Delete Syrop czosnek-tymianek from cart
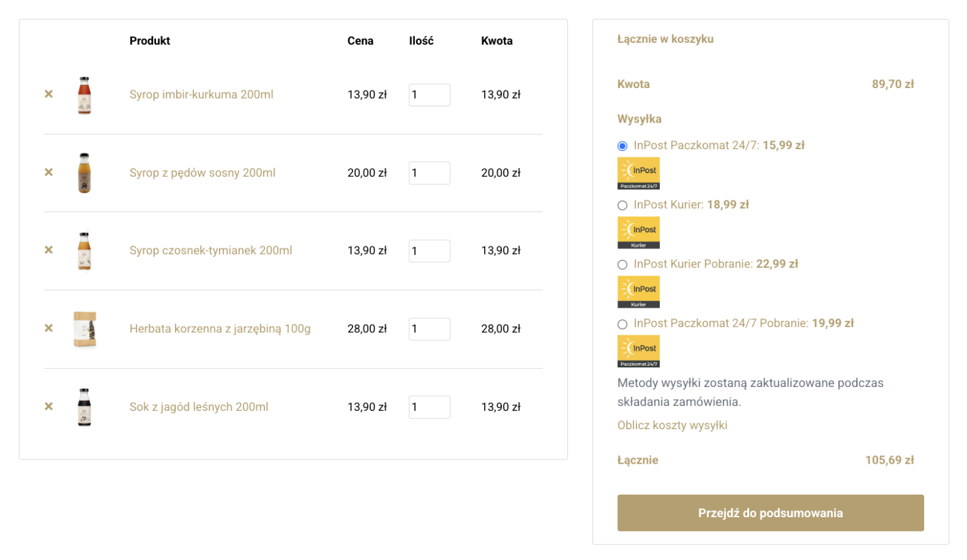The width and height of the screenshot is (967, 560). [48, 250]
